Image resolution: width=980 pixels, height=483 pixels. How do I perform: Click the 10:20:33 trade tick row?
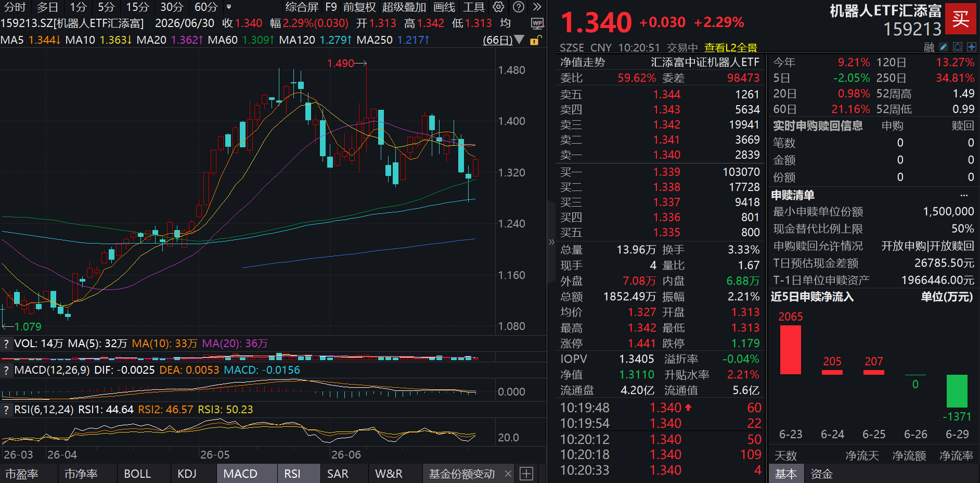click(x=661, y=471)
